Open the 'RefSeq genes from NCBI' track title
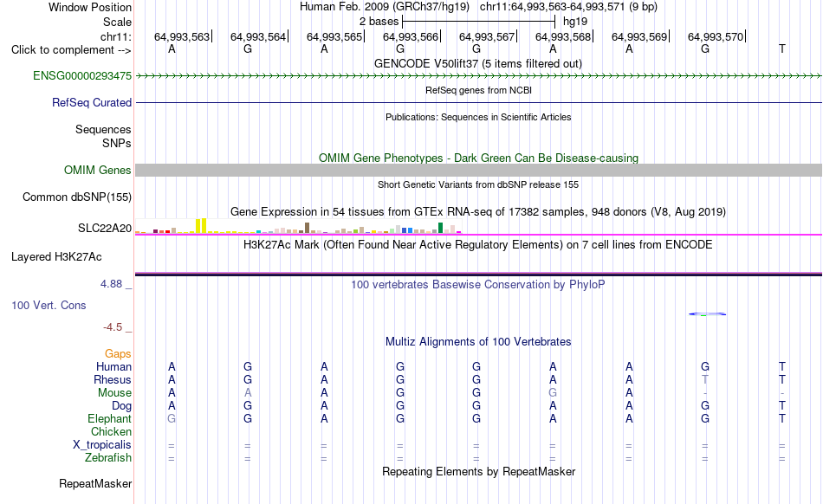This screenshot has width=823, height=504. pyautogui.click(x=478, y=90)
